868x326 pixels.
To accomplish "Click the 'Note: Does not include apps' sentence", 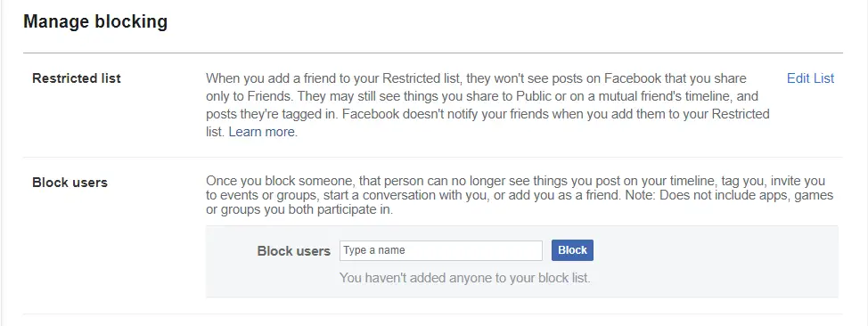I will point(520,202).
